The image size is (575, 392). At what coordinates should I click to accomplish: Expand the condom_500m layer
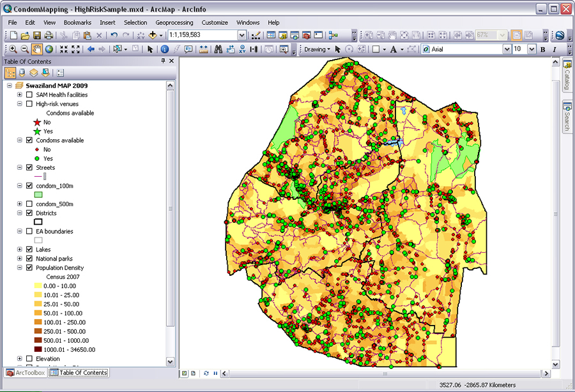pyautogui.click(x=20, y=204)
